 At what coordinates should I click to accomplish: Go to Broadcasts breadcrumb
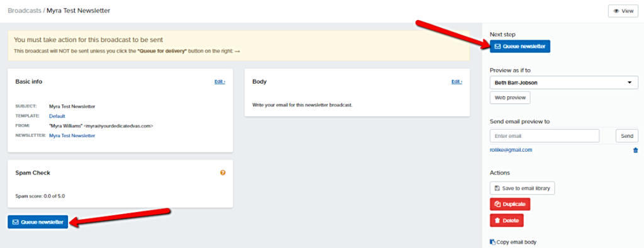coord(25,10)
